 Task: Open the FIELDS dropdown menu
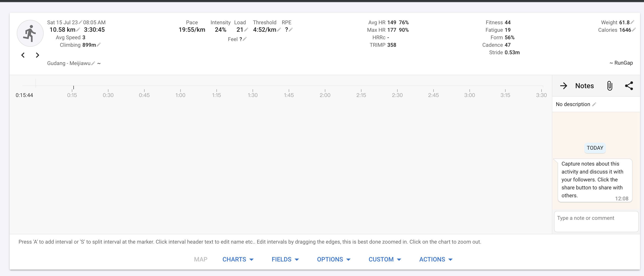click(x=285, y=259)
